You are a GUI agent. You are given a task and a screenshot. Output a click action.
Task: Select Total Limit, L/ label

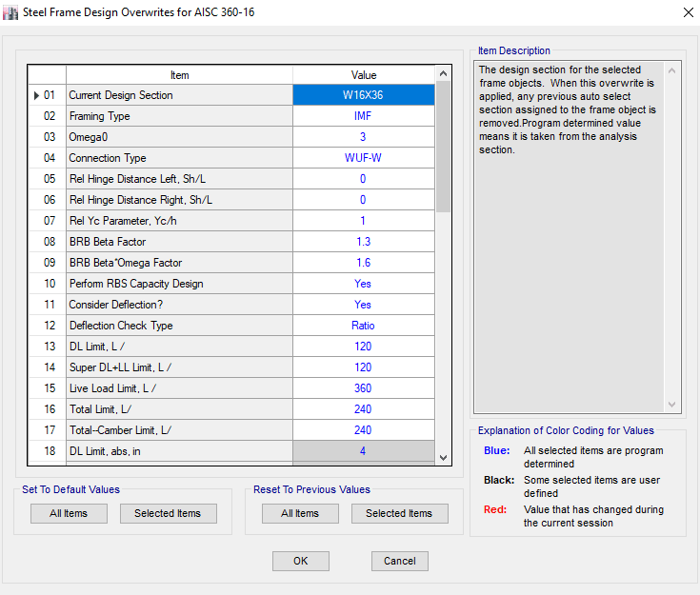point(179,409)
